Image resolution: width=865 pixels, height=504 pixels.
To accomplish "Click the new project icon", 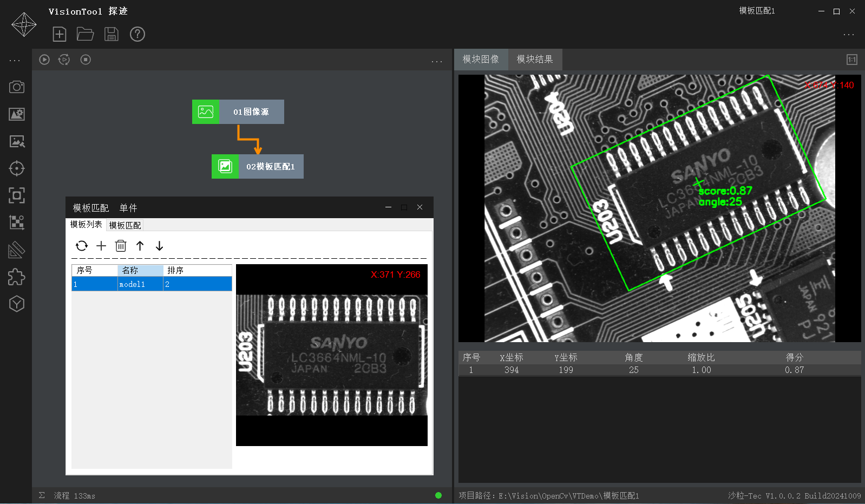I will pyautogui.click(x=60, y=34).
